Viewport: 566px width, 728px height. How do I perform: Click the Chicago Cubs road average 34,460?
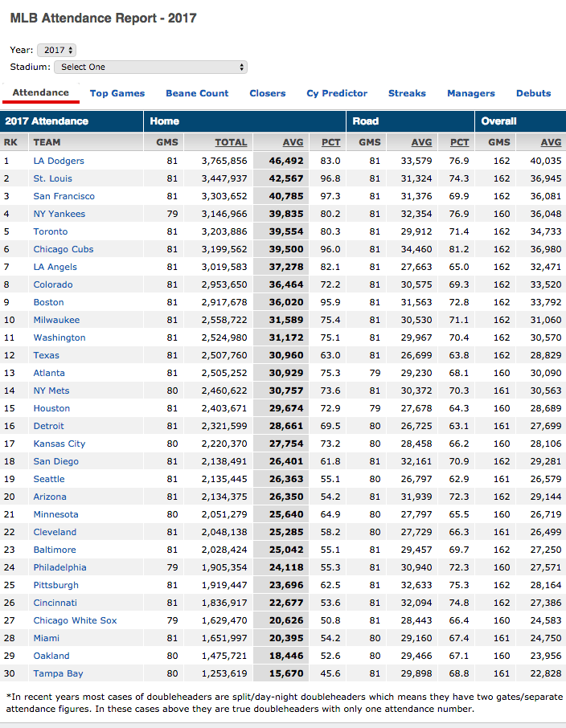click(416, 249)
